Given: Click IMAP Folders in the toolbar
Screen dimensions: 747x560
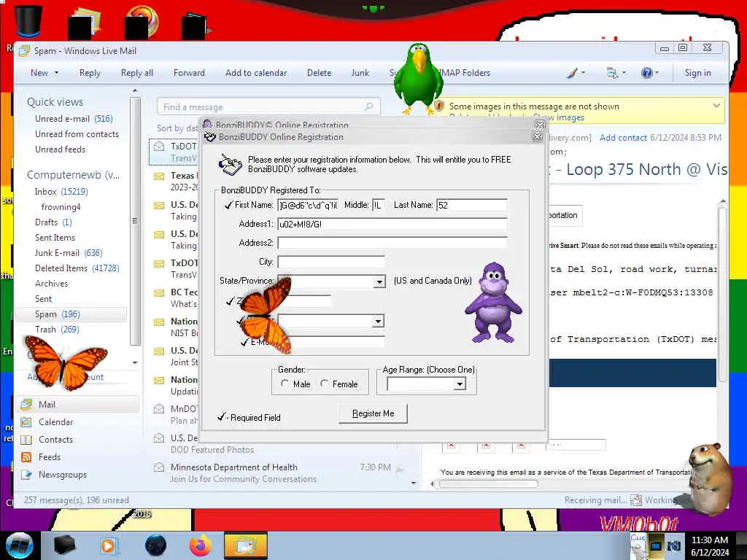Looking at the screenshot, I should (x=465, y=73).
